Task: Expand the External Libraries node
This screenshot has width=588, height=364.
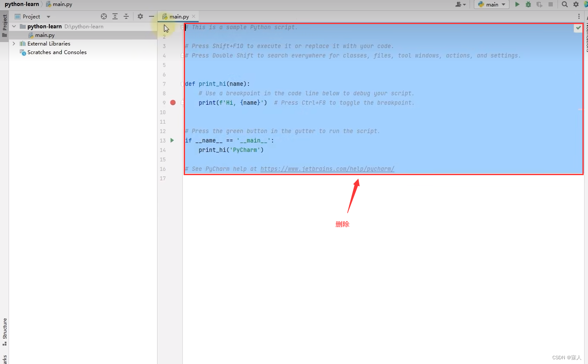Action: [x=13, y=43]
